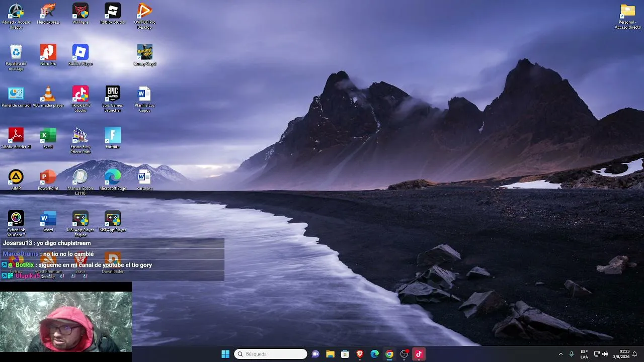Open Microsoft Store in taskbar

pyautogui.click(x=345, y=354)
